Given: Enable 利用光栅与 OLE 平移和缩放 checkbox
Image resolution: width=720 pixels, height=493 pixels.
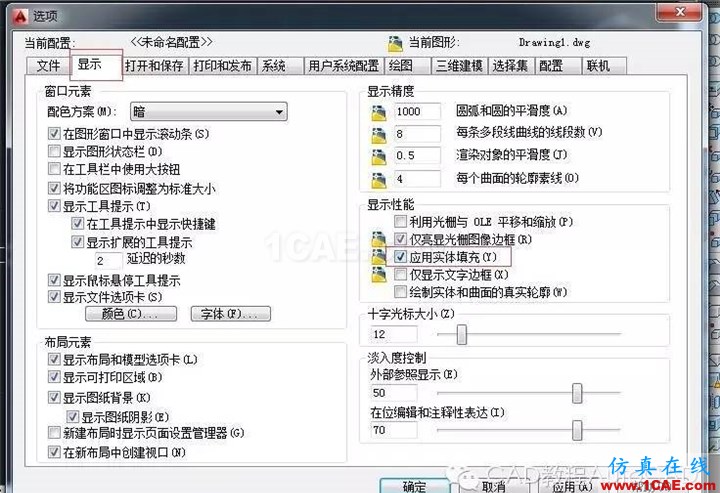Looking at the screenshot, I should [x=400, y=222].
